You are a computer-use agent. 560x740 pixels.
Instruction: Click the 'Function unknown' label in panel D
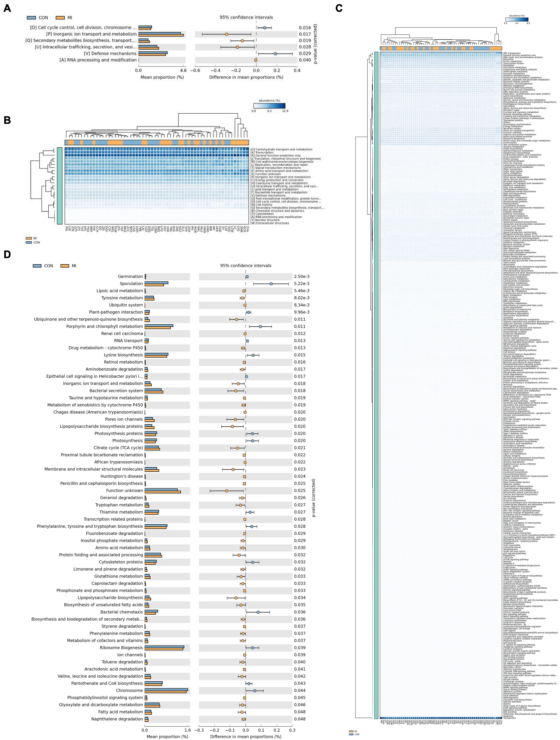pos(124,490)
